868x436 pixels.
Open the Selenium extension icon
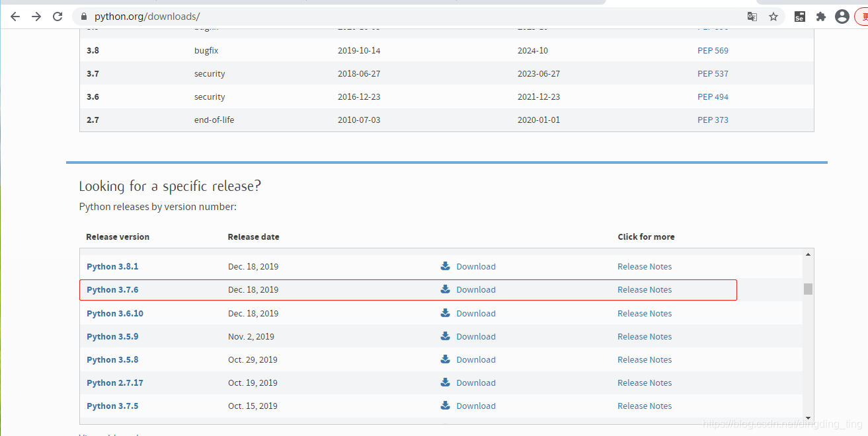pos(800,17)
